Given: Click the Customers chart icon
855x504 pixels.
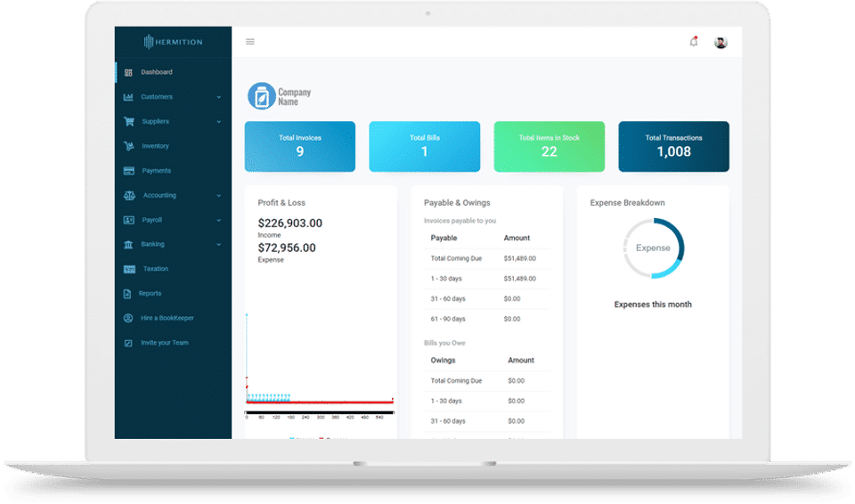Looking at the screenshot, I should pos(128,96).
